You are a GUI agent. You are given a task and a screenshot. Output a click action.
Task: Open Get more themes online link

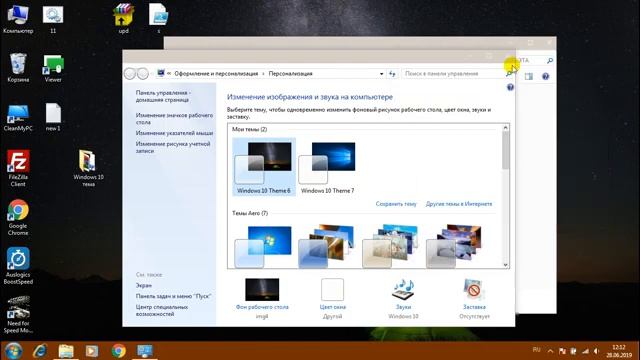[459, 204]
